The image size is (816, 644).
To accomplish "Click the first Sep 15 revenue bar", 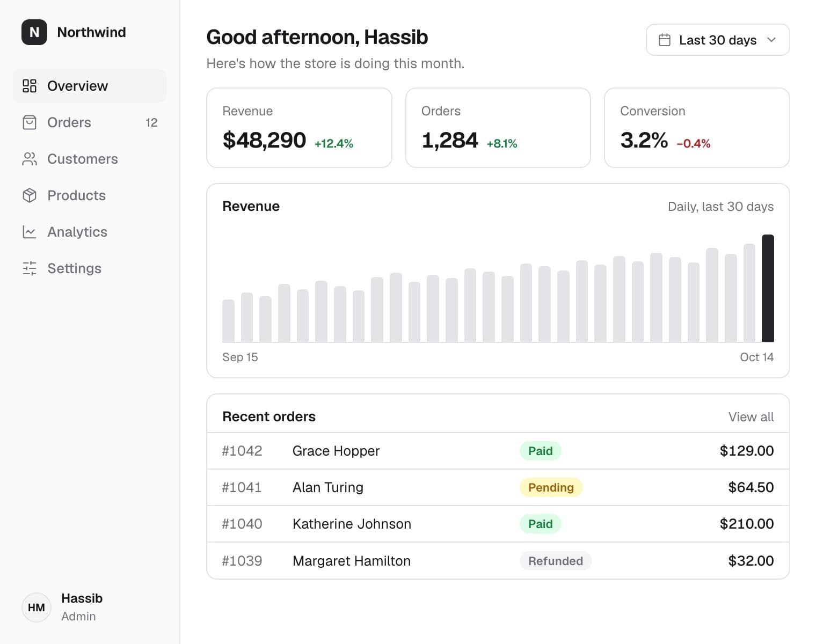I will tap(229, 321).
